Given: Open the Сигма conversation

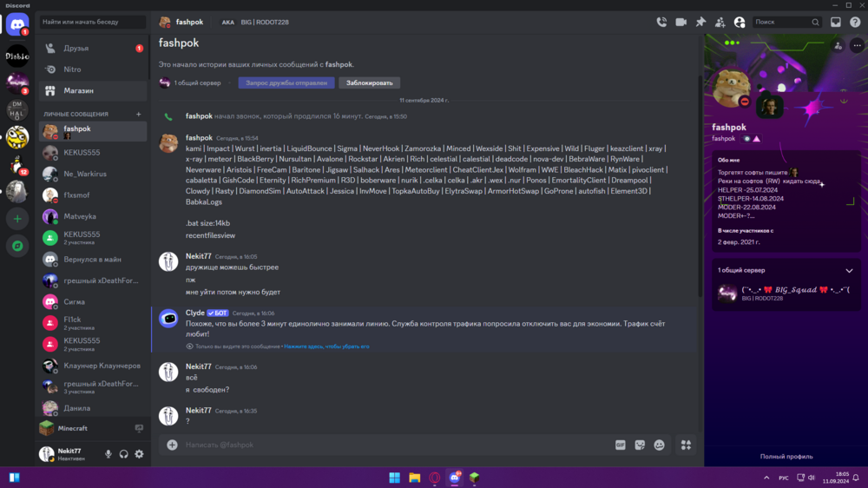Looking at the screenshot, I should 93,302.
